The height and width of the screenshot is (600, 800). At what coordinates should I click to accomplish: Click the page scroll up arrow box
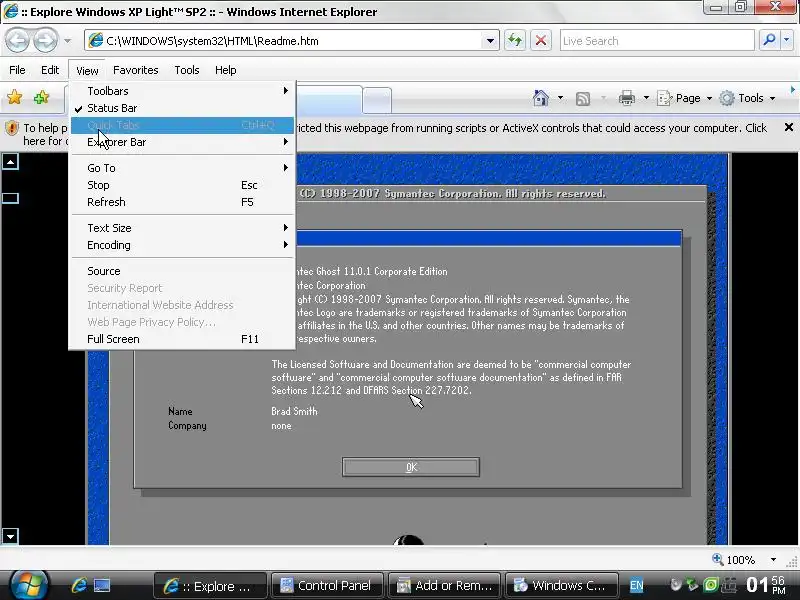tap(10, 161)
